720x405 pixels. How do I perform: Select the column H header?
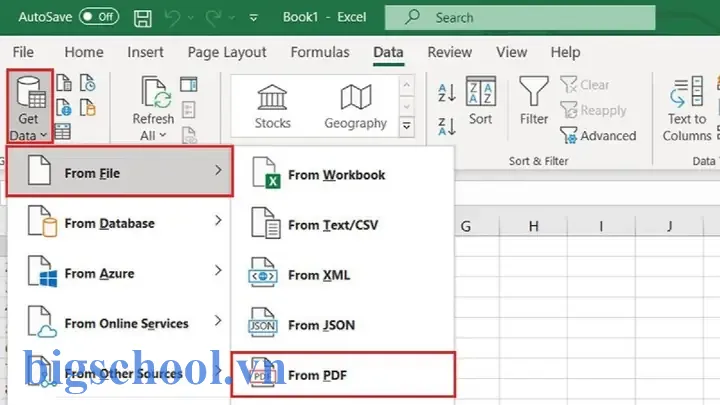[x=533, y=226]
